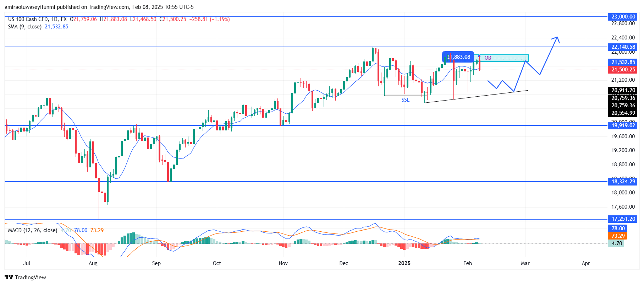
Task: Click the 21,883.08 high price callout
Action: [458, 57]
